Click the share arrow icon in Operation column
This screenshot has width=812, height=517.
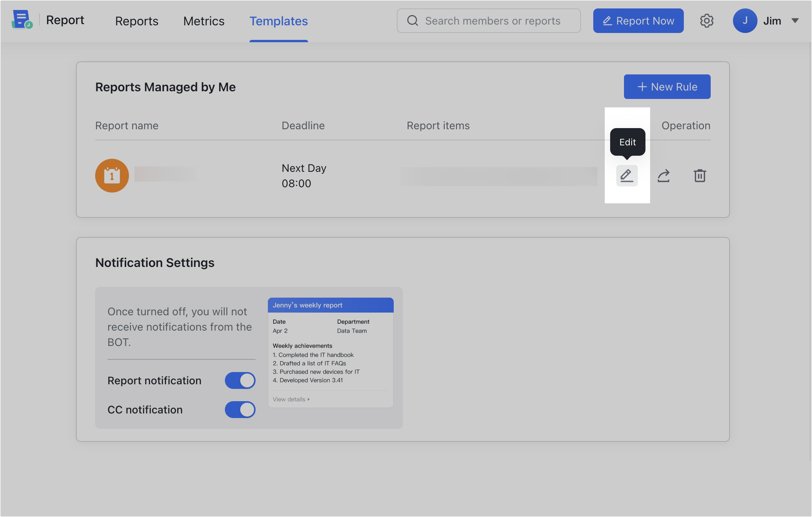663,176
